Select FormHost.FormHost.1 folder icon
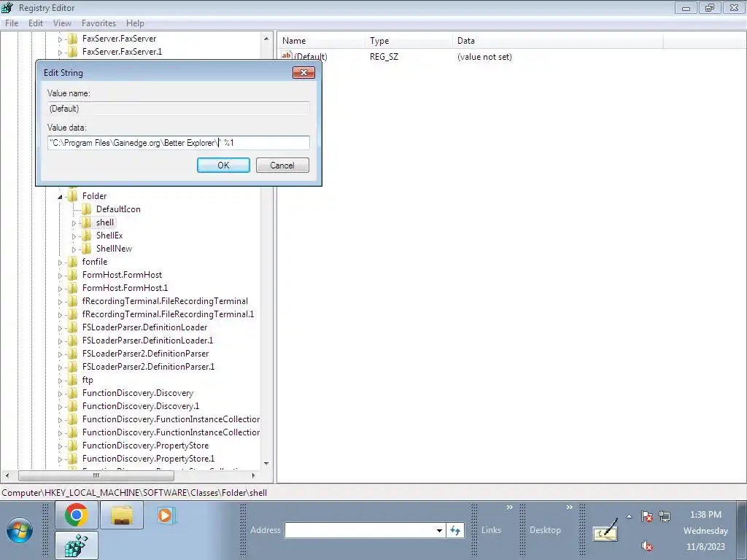Screen dimensions: 747x560 tap(72, 288)
